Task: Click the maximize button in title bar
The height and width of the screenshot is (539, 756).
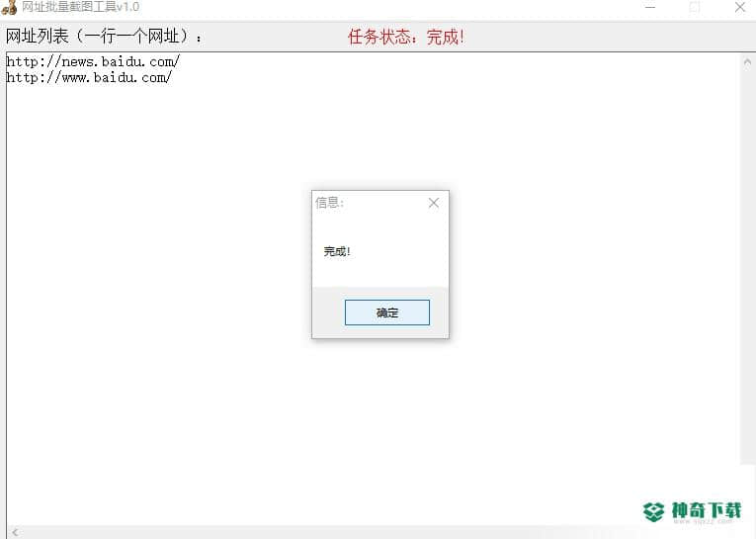Action: tap(695, 7)
